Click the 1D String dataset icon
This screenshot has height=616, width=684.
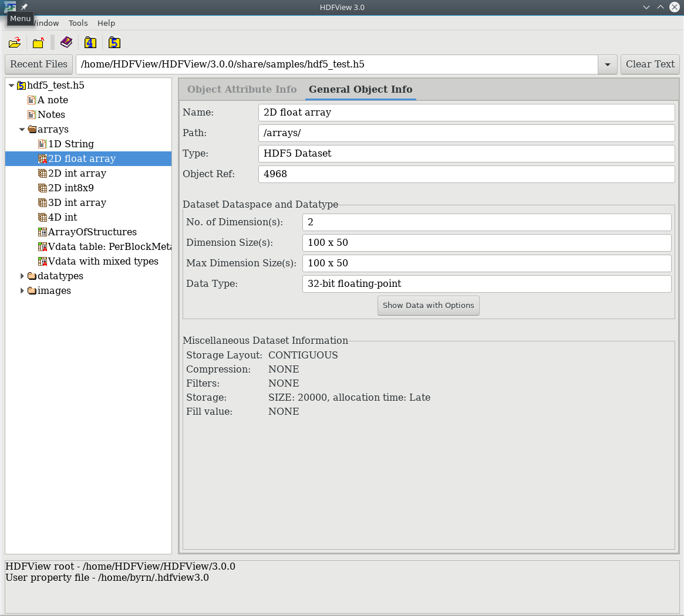42,144
